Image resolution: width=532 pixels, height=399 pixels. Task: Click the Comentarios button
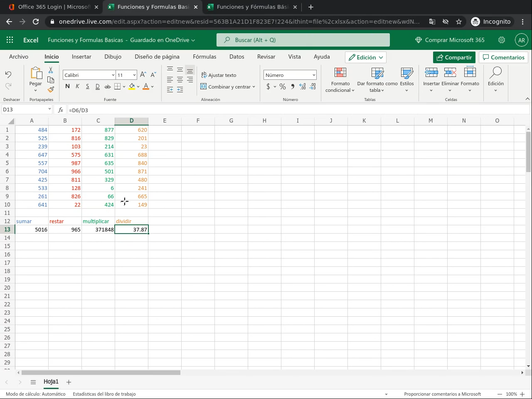(x=503, y=57)
